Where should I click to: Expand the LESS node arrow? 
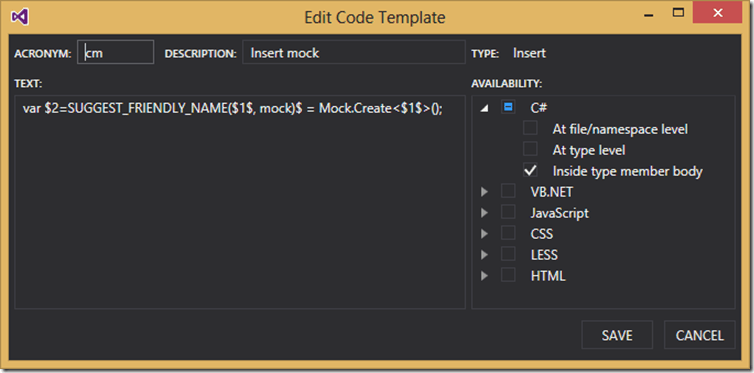484,255
